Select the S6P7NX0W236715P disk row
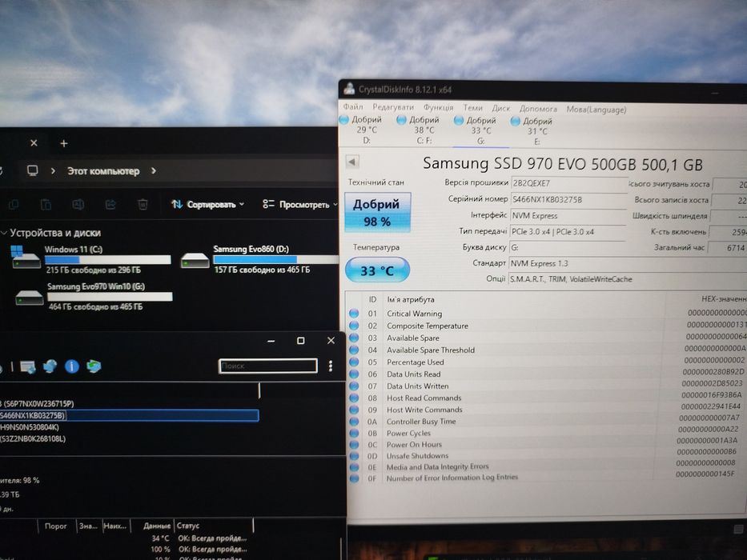 pyautogui.click(x=129, y=403)
